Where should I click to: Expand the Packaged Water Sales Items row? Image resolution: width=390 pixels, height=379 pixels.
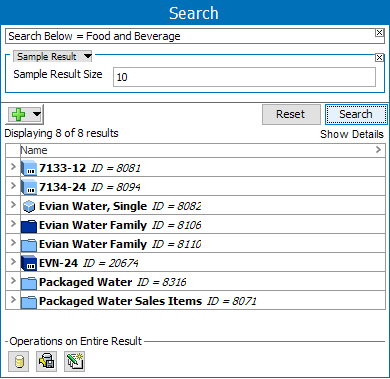coord(13,299)
